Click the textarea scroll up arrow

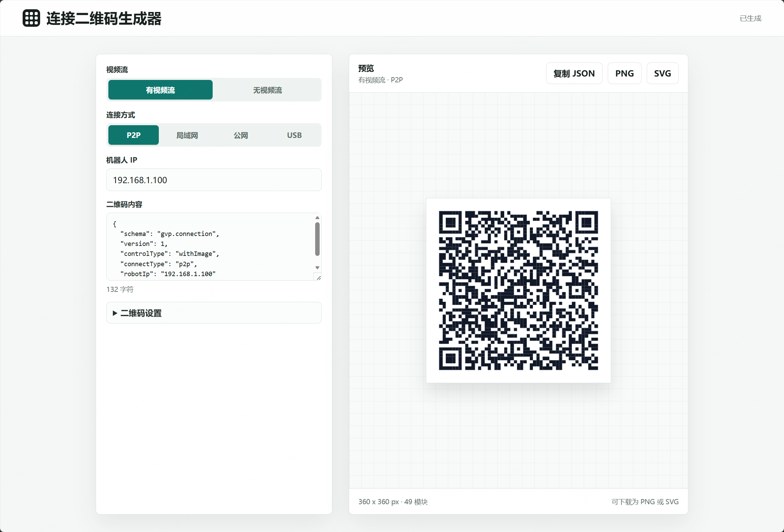tap(317, 217)
